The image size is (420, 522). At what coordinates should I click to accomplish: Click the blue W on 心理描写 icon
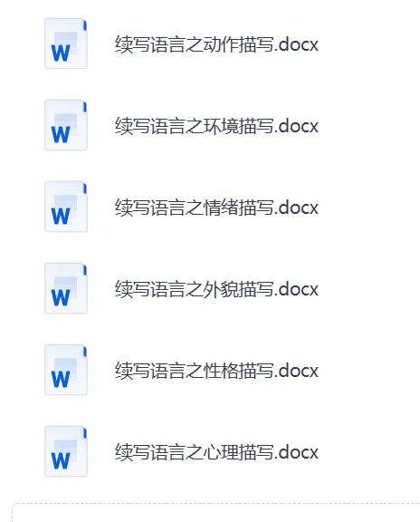pos(61,460)
